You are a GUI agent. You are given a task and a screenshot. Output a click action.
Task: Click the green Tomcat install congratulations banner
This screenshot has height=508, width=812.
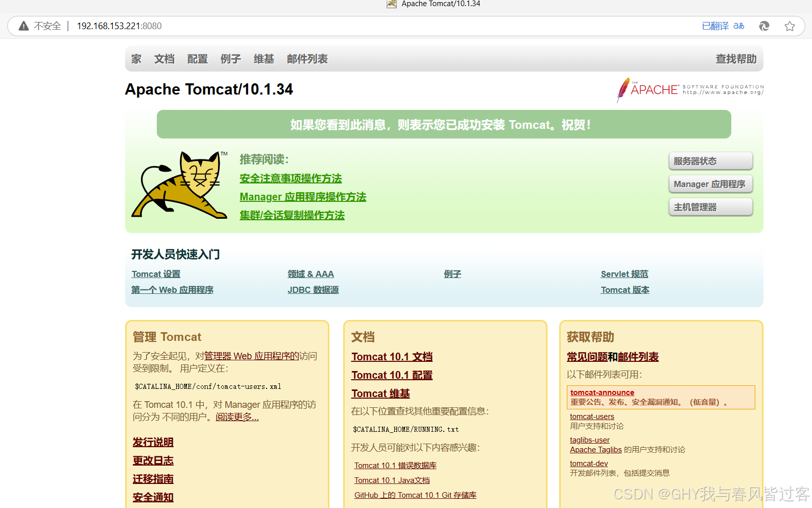coord(444,124)
